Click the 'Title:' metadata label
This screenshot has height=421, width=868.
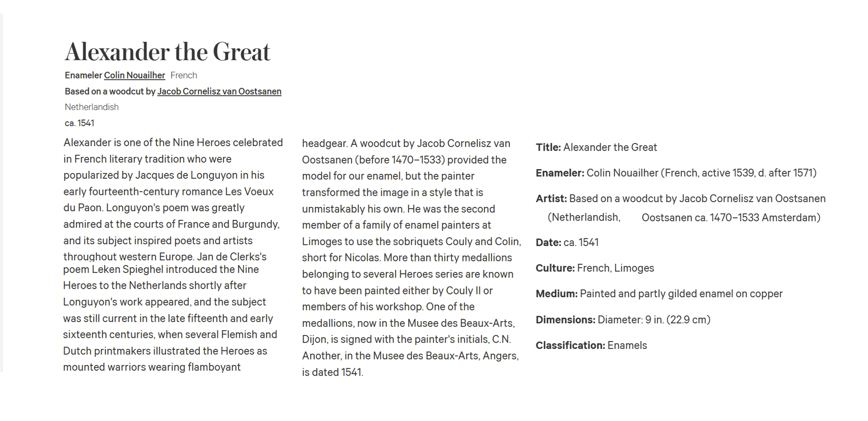pyautogui.click(x=548, y=147)
